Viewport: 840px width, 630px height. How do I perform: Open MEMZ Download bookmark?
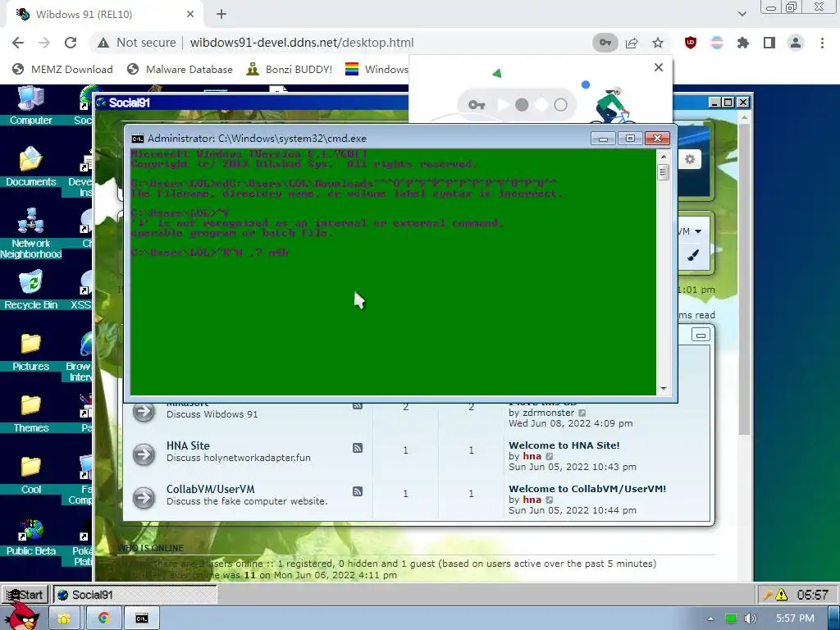click(x=62, y=69)
